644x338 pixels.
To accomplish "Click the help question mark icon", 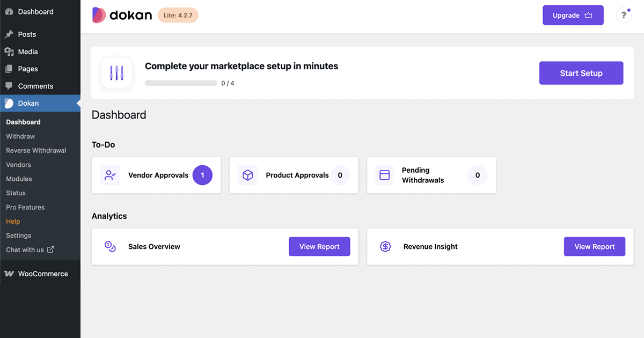I will [623, 15].
